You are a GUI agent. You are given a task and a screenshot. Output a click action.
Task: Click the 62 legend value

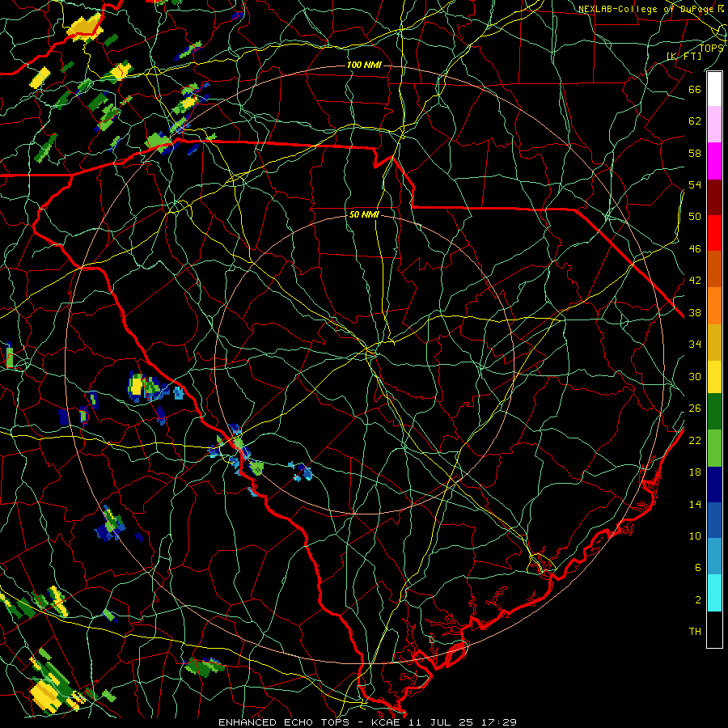pos(695,121)
